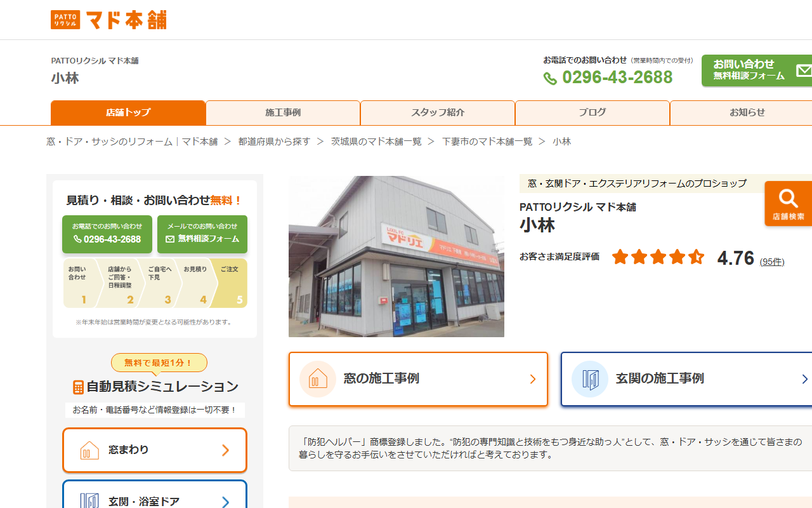Click the house icon in 窓の施工事例 card
The image size is (812, 508).
click(x=318, y=379)
